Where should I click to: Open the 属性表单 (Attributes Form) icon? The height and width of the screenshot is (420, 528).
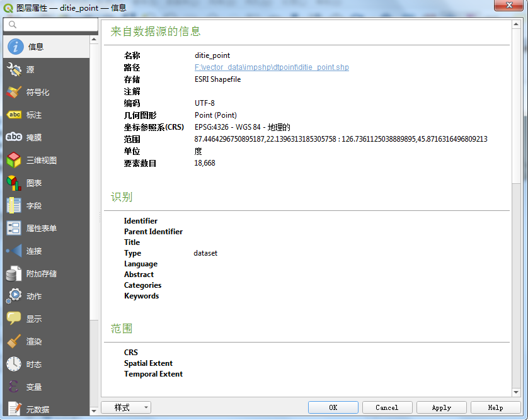point(14,228)
